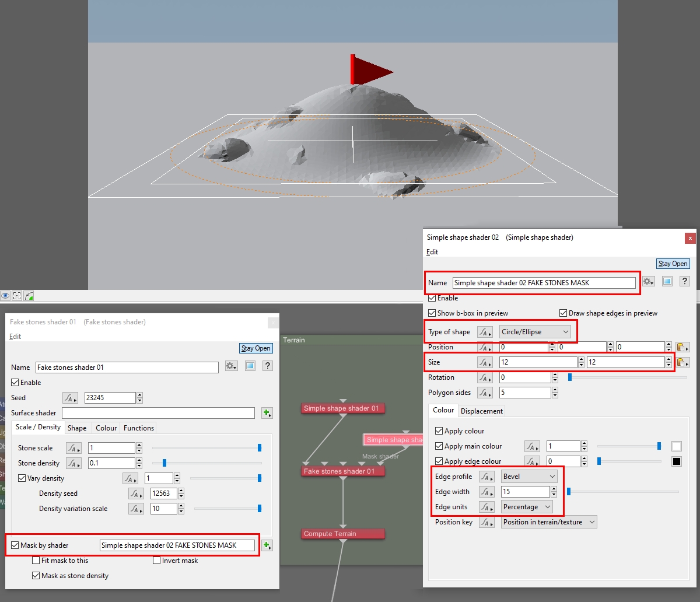Switch to the Shape tab in Fake stones shader

(77, 428)
